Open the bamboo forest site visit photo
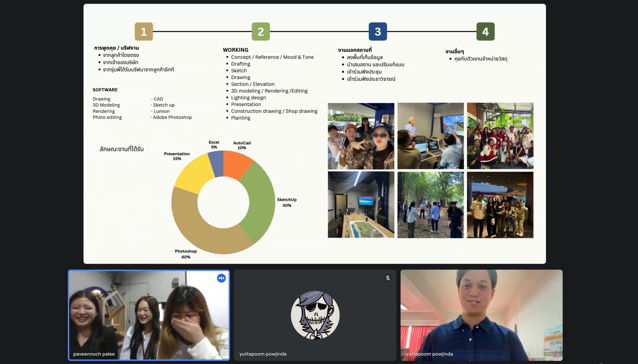 click(x=430, y=205)
